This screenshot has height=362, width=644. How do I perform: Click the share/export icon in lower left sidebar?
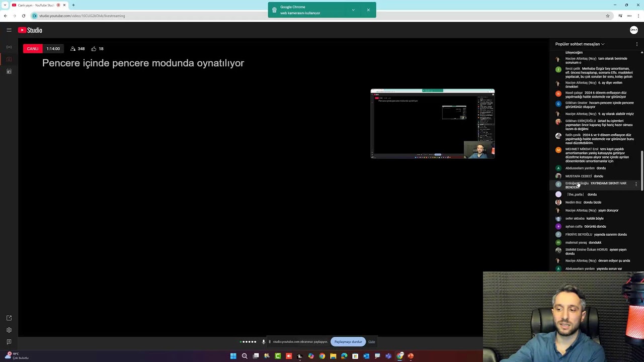point(9,318)
